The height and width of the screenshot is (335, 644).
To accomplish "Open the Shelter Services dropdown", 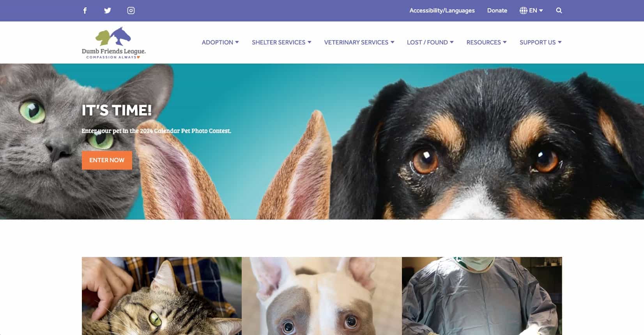I will point(281,42).
